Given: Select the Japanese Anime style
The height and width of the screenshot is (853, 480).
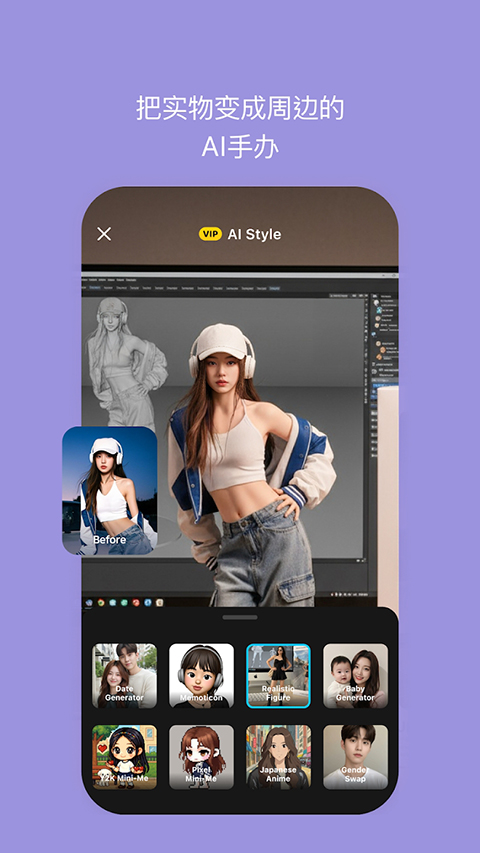Looking at the screenshot, I should tap(278, 757).
